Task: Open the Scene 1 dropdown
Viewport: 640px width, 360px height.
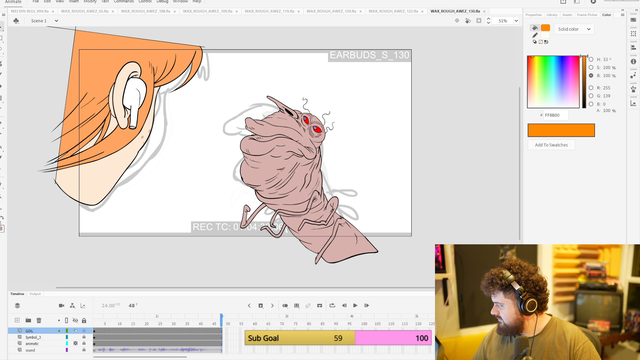Action: (x=56, y=21)
